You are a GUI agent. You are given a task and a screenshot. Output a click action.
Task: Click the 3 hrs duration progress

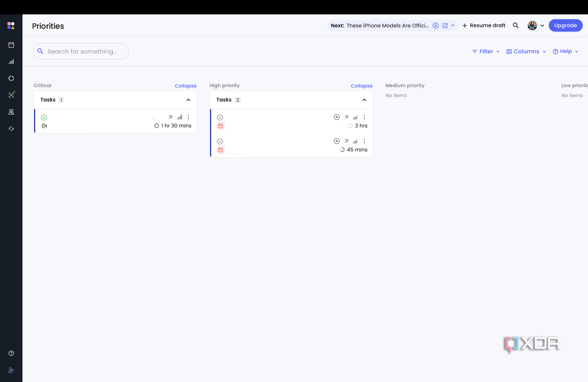(x=358, y=126)
